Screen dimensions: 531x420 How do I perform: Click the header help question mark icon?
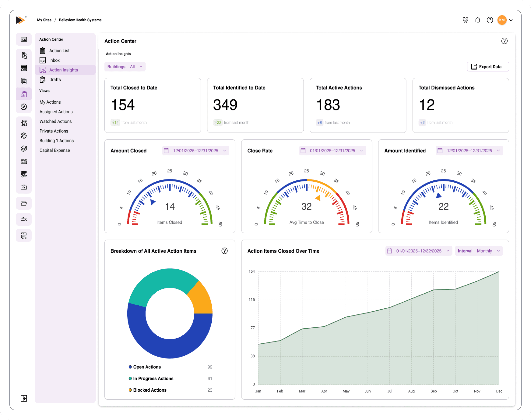click(490, 20)
